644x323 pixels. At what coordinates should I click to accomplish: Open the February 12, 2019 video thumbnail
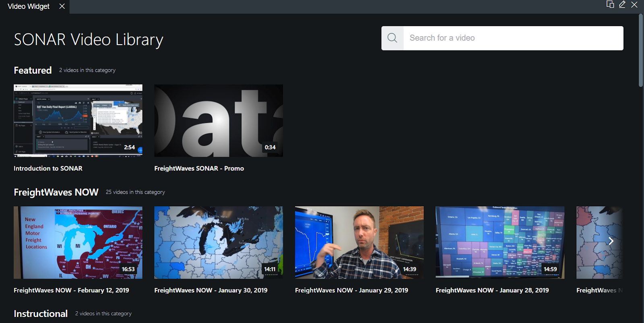[78, 242]
